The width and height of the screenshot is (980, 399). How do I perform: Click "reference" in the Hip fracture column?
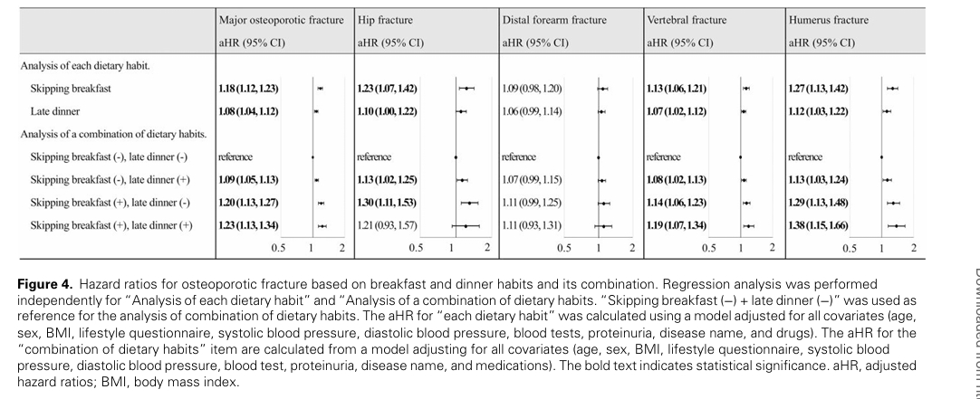click(x=375, y=157)
